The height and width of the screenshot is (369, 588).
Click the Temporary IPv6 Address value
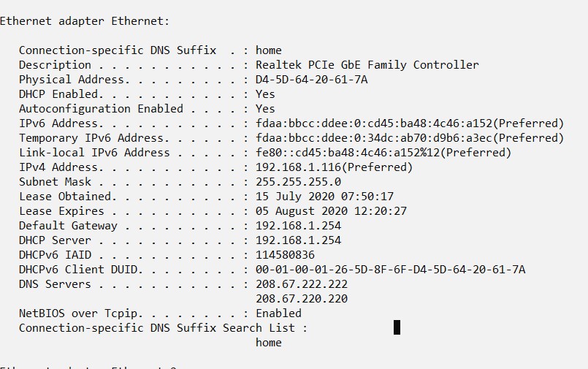coord(410,138)
